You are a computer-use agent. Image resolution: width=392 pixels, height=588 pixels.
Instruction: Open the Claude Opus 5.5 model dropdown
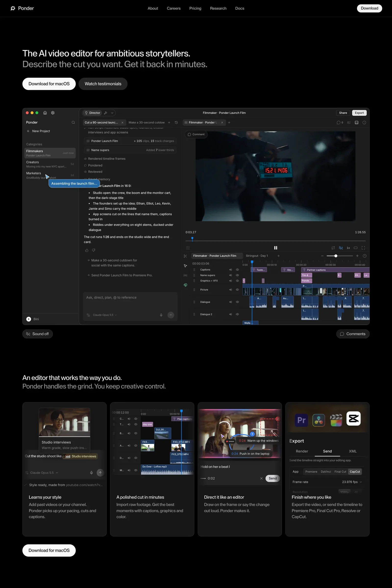[105, 315]
